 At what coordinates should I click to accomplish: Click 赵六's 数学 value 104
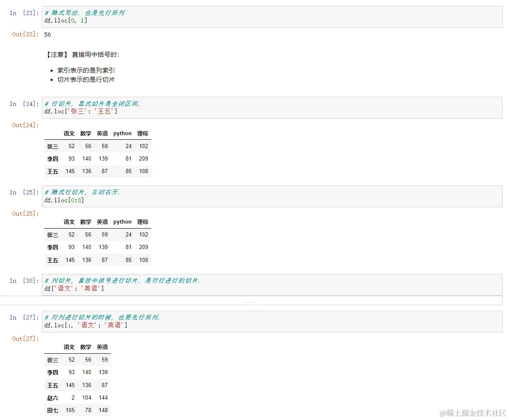point(86,398)
